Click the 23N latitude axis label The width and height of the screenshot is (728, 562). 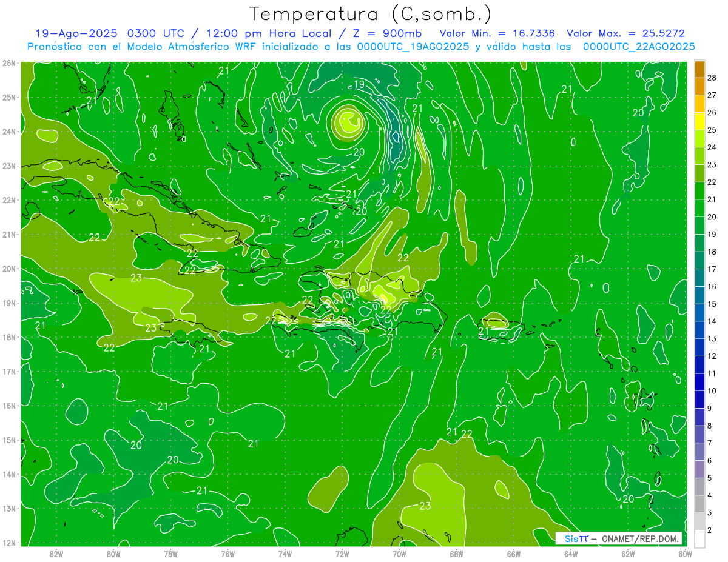click(9, 166)
